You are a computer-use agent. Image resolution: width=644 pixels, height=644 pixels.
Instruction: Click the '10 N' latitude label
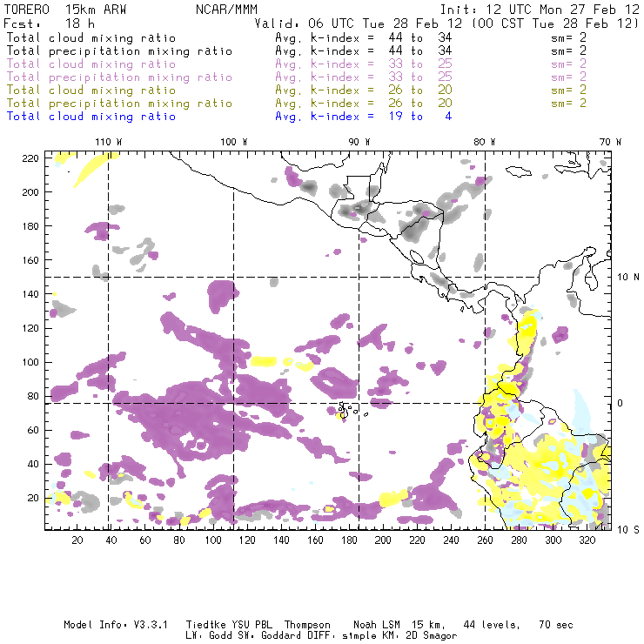628,278
